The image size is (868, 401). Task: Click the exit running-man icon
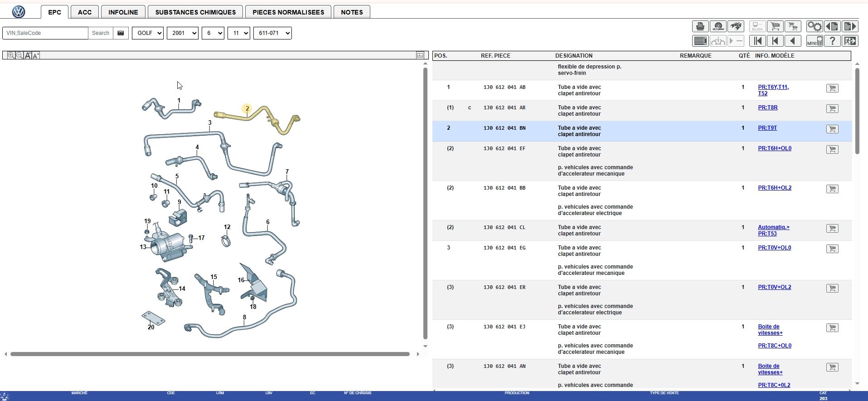point(850,41)
